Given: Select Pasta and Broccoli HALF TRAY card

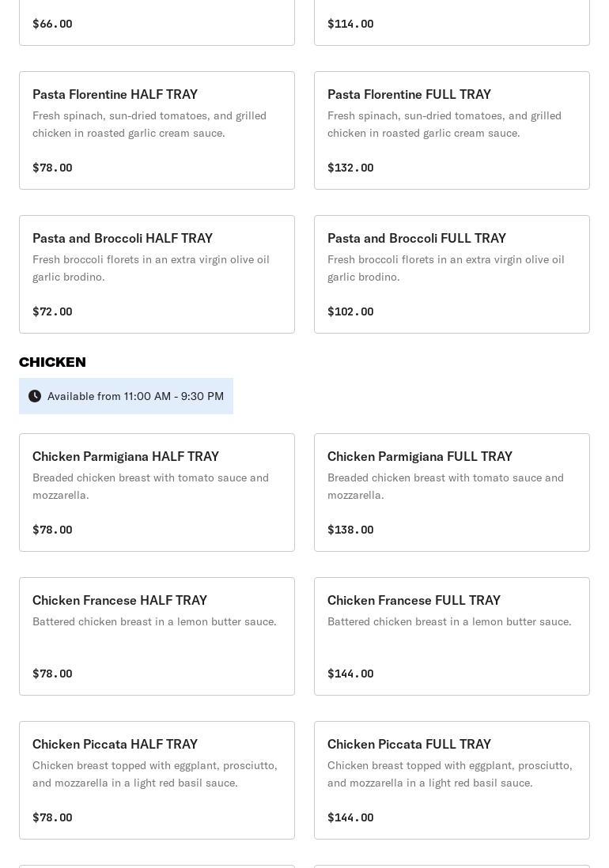Looking at the screenshot, I should [x=157, y=274].
